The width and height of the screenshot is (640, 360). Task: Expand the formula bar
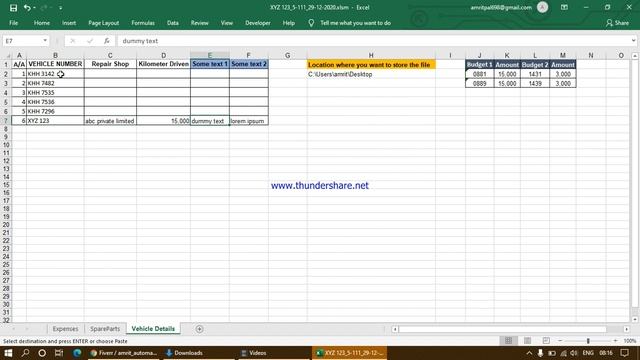pyautogui.click(x=633, y=41)
